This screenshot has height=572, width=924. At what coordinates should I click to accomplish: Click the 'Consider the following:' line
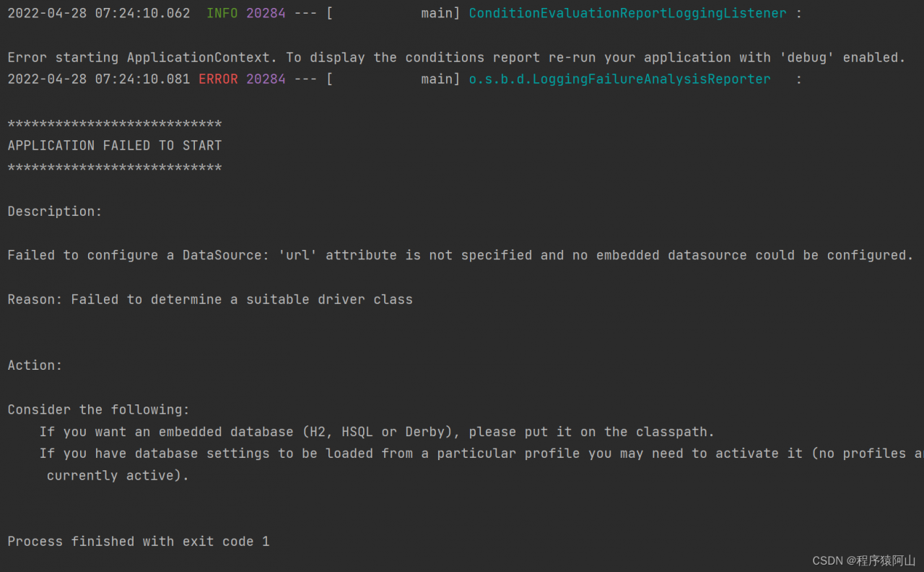[99, 409]
